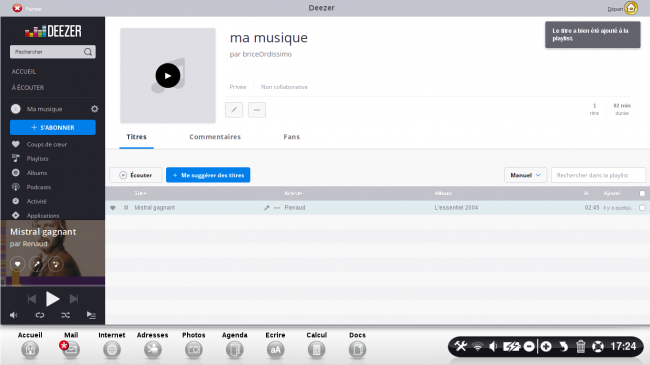The width and height of the screenshot is (650, 365).
Task: Switch to Fans tab
Action: [x=292, y=137]
